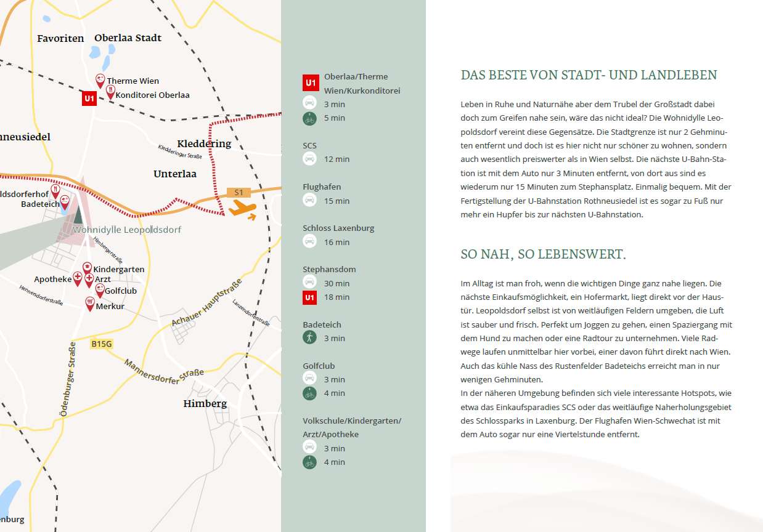Click the heading 'DAS BESTE VON STADT- UND LANDLEBEN'
This screenshot has width=763, height=532.
pos(589,75)
